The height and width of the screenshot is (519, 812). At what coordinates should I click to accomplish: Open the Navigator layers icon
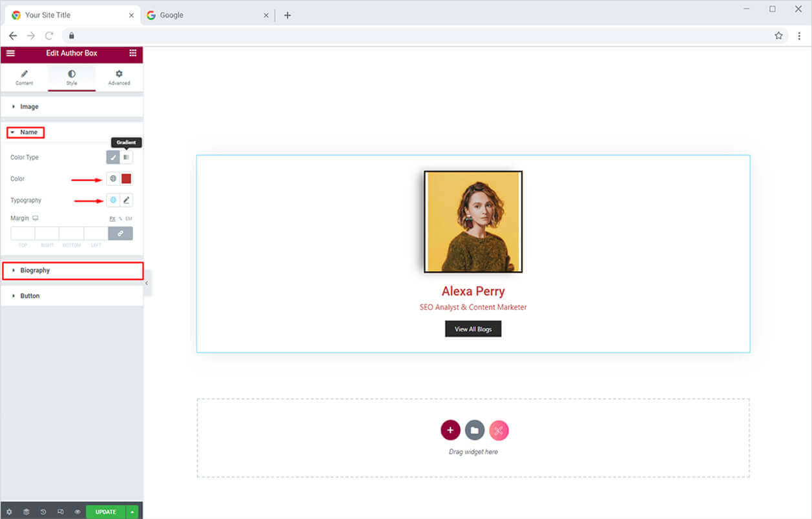pyautogui.click(x=26, y=512)
